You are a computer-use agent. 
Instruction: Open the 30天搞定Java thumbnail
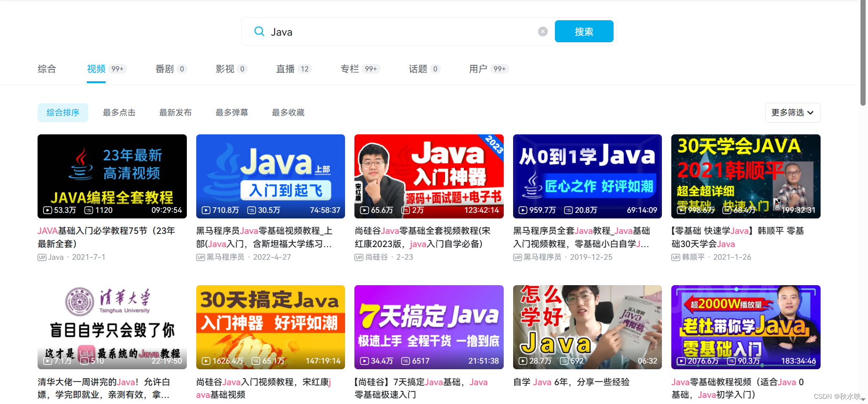270,327
